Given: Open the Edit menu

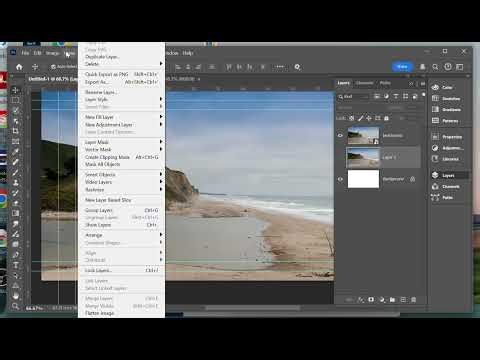Looking at the screenshot, I should 37,53.
